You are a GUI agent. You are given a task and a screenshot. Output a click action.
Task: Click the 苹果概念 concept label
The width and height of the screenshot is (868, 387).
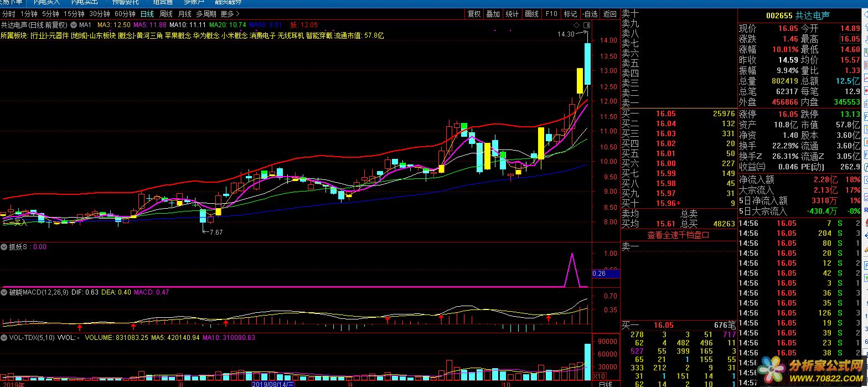(178, 35)
